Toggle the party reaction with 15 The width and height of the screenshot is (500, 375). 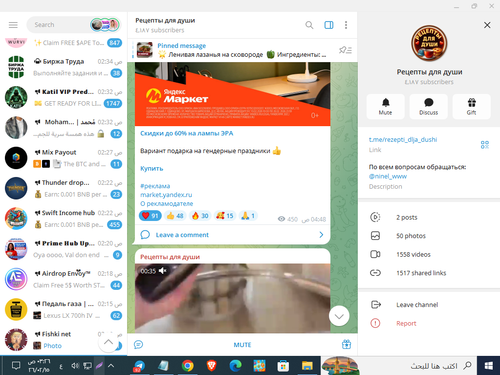[x=225, y=216]
